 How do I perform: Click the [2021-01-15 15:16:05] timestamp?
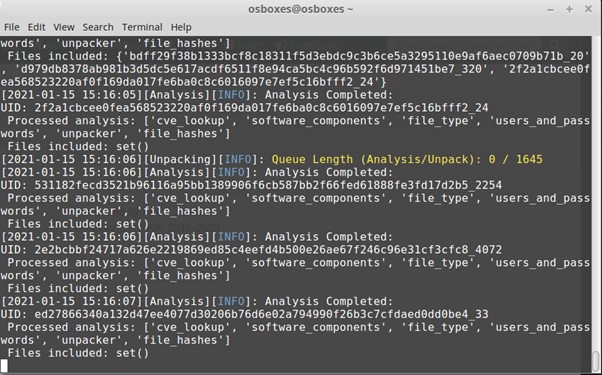tap(72, 95)
